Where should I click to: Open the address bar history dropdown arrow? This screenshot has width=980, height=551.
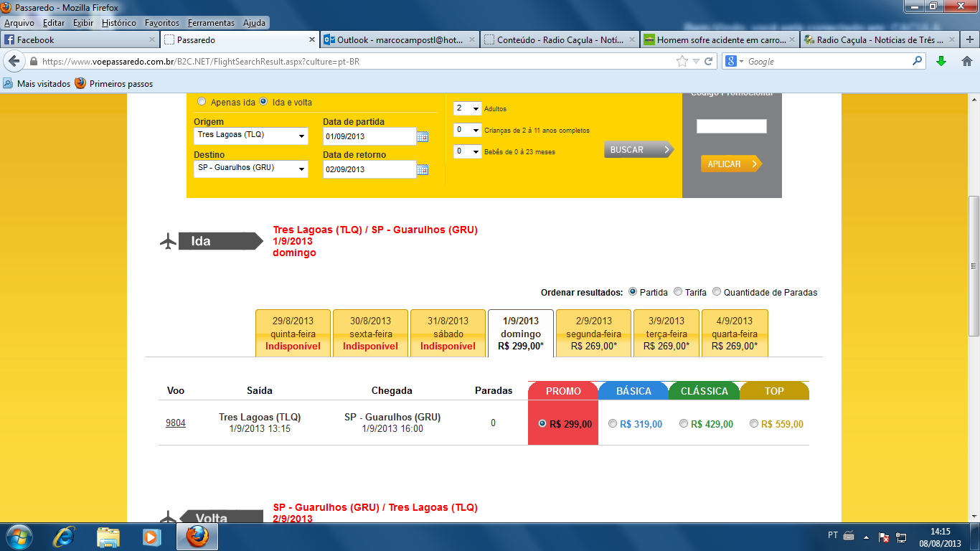(695, 62)
